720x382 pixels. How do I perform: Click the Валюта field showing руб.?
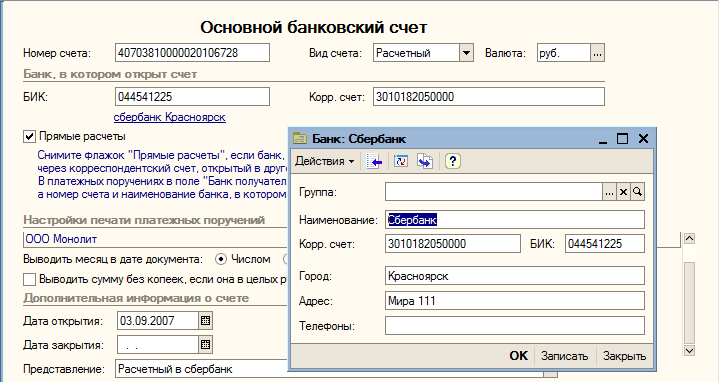(x=563, y=53)
